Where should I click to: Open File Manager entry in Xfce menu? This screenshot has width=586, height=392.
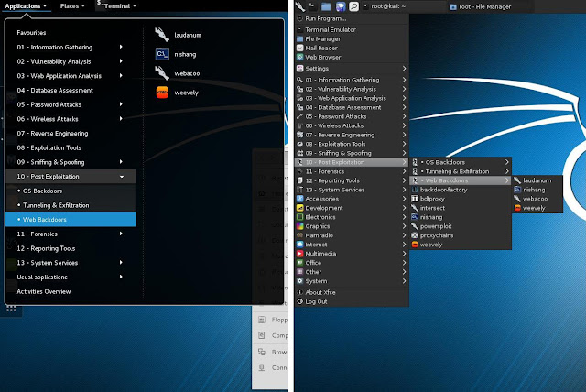point(352,38)
